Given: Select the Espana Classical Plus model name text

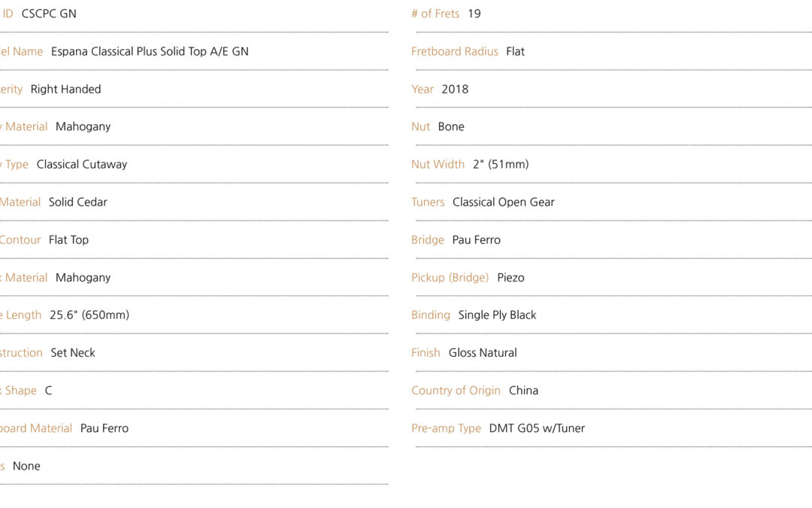Looking at the screenshot, I should (150, 51).
